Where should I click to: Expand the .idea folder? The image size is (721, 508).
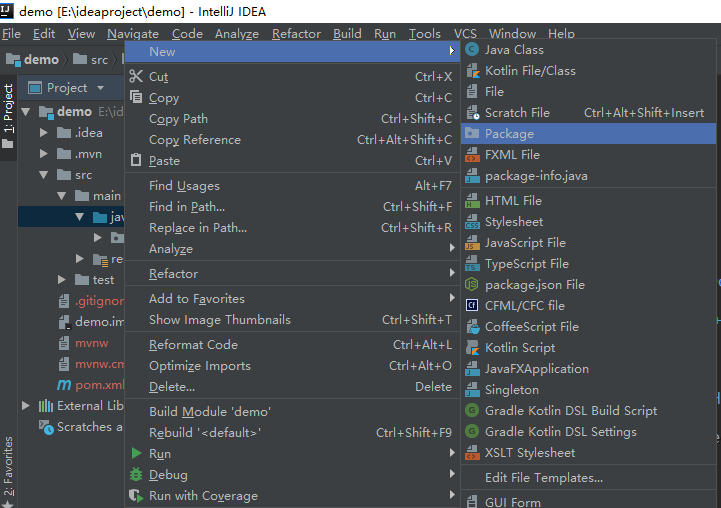pyautogui.click(x=44, y=133)
